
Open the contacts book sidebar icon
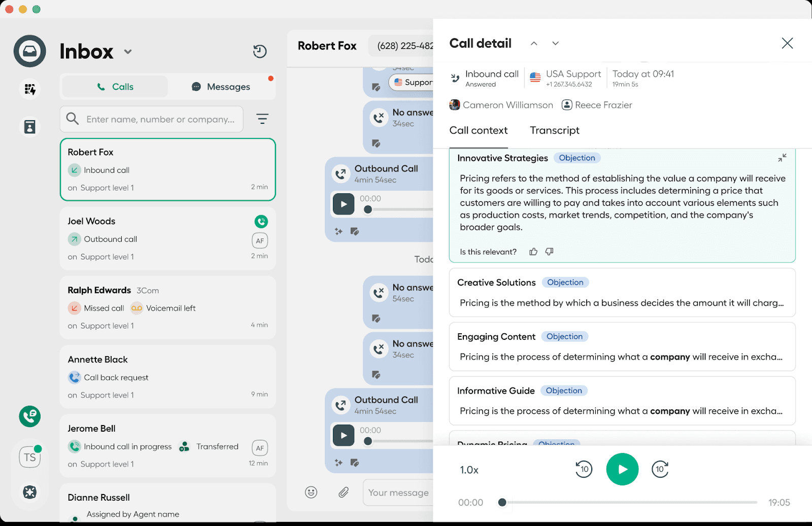pos(30,127)
